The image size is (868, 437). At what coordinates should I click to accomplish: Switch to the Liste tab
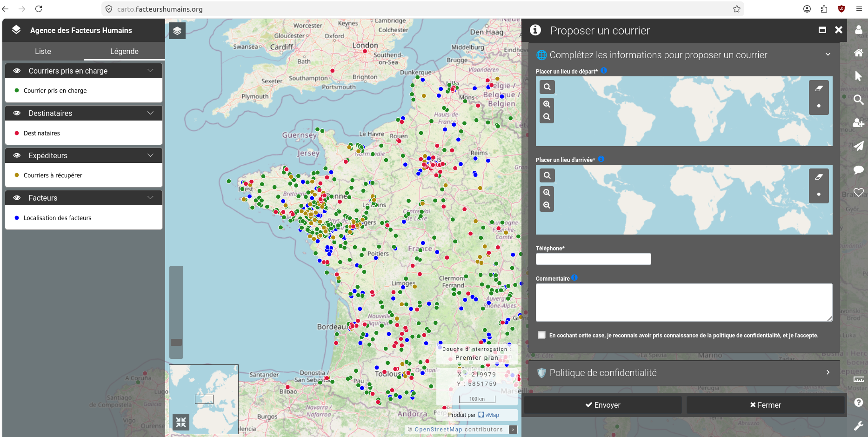[43, 51]
